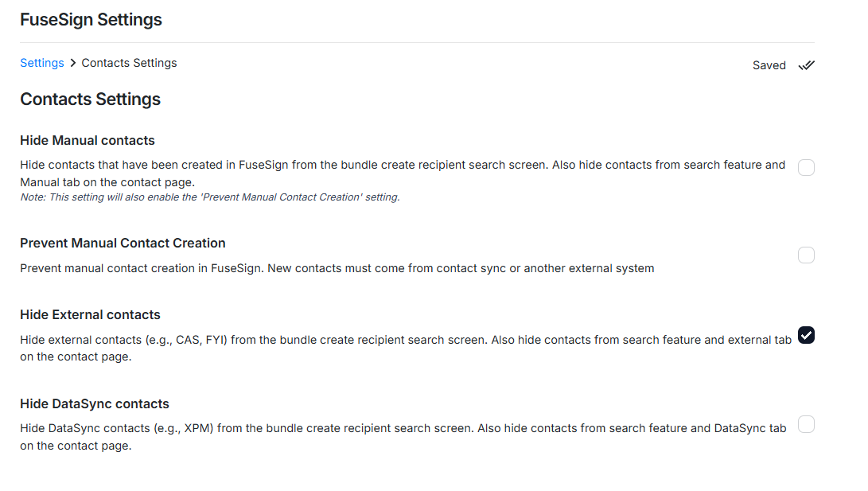Click the Hide External contacts heading
This screenshot has width=868, height=491.
click(x=90, y=315)
